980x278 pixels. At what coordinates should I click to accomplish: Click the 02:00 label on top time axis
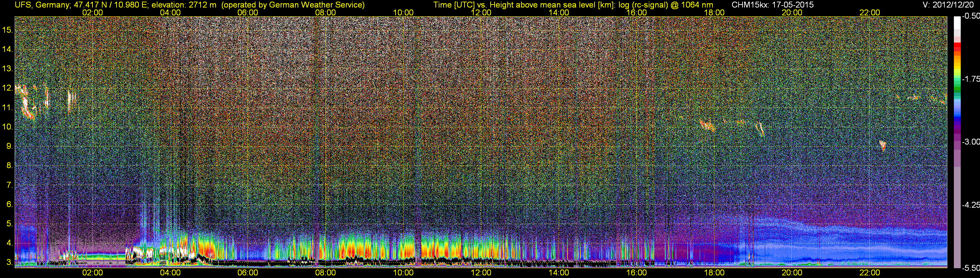coord(92,12)
